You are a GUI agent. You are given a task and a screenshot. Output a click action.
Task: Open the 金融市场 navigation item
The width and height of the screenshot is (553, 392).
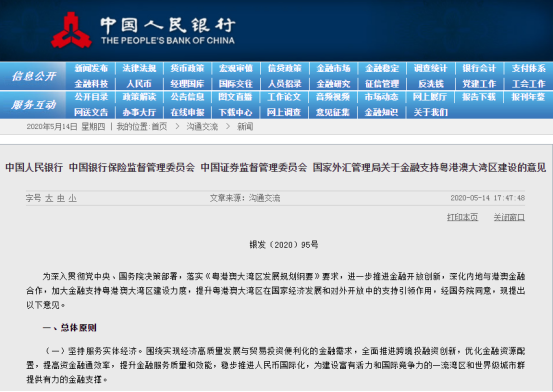pyautogui.click(x=333, y=68)
